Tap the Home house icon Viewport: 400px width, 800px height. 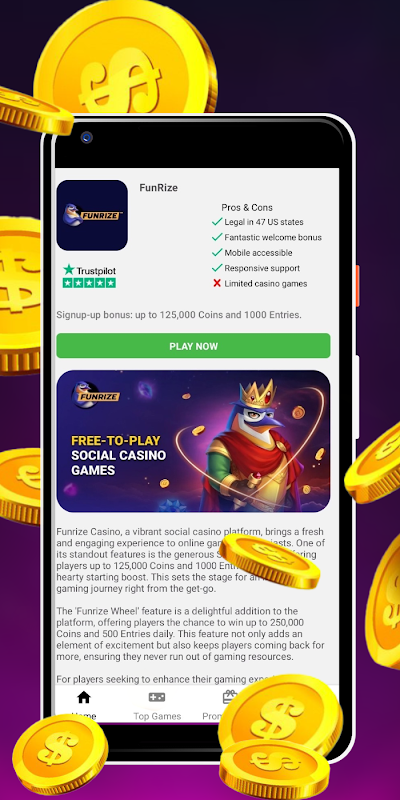coord(84,697)
